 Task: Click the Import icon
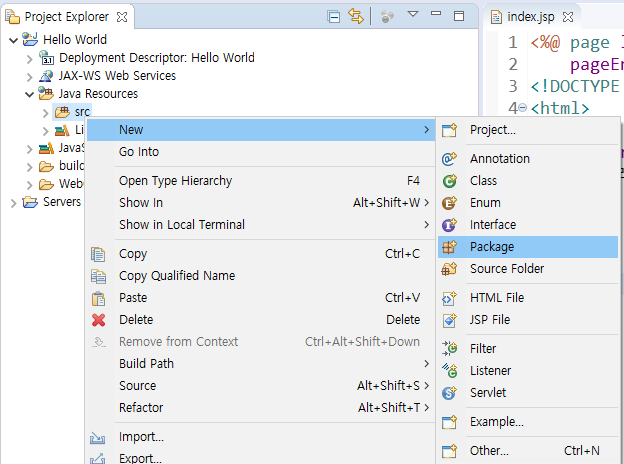(98, 438)
